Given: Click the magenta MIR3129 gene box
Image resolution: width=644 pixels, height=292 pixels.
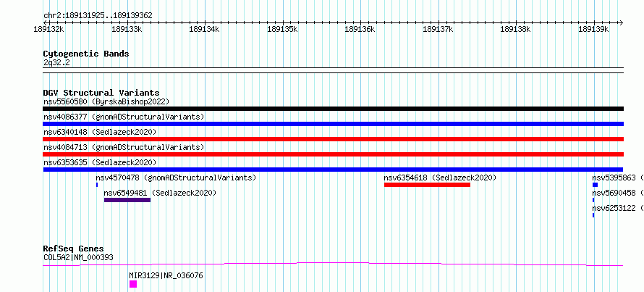Looking at the screenshot, I should [x=133, y=284].
